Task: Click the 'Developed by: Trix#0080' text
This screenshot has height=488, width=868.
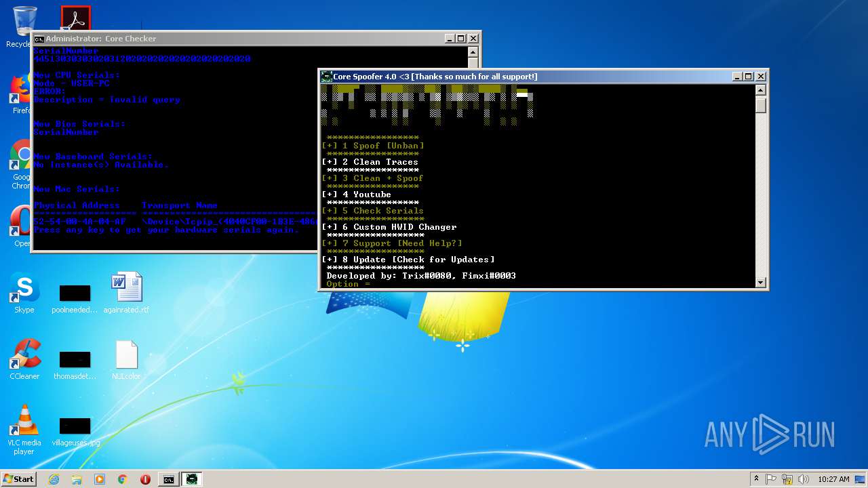Action: coord(391,276)
